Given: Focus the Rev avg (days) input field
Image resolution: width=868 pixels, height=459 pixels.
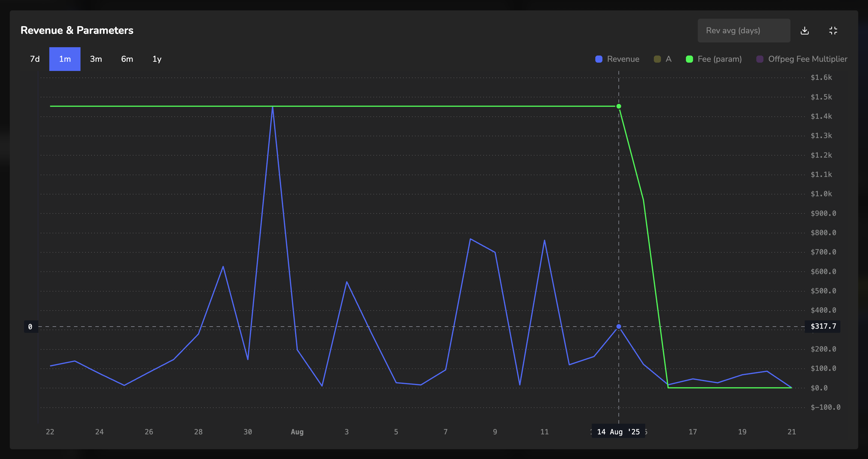Looking at the screenshot, I should (x=744, y=31).
